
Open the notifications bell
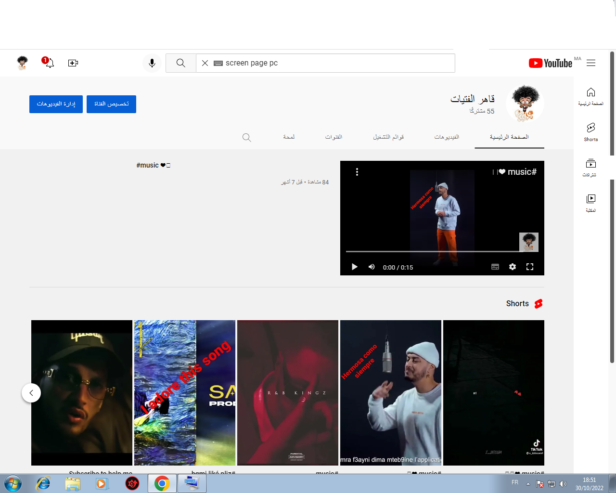48,62
